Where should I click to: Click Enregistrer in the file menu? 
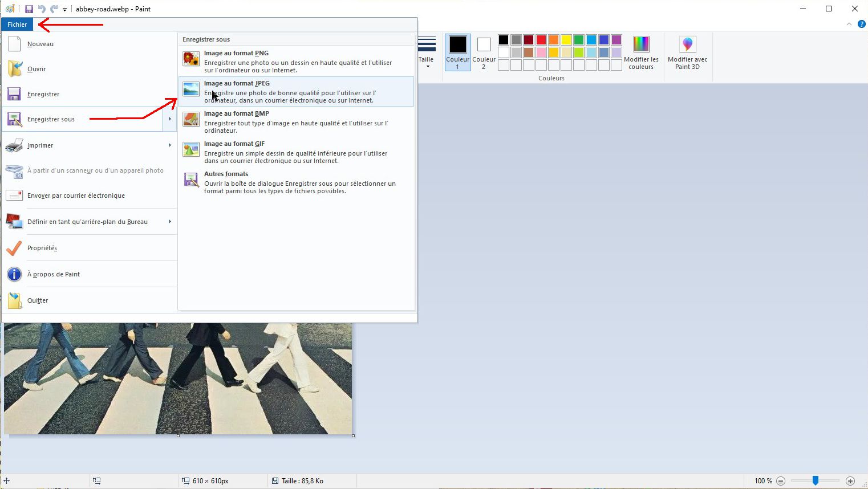(90, 94)
